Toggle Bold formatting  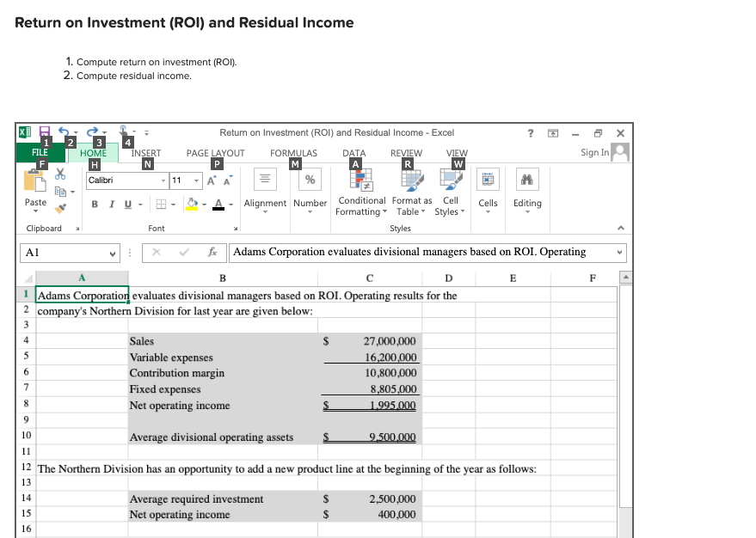[95, 205]
